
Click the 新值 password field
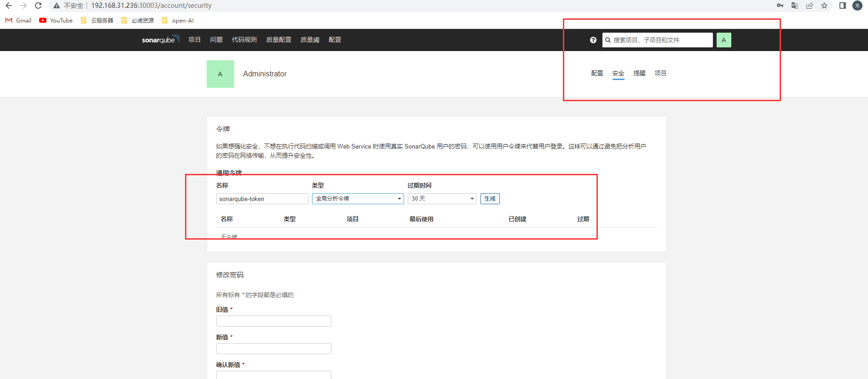pos(274,349)
